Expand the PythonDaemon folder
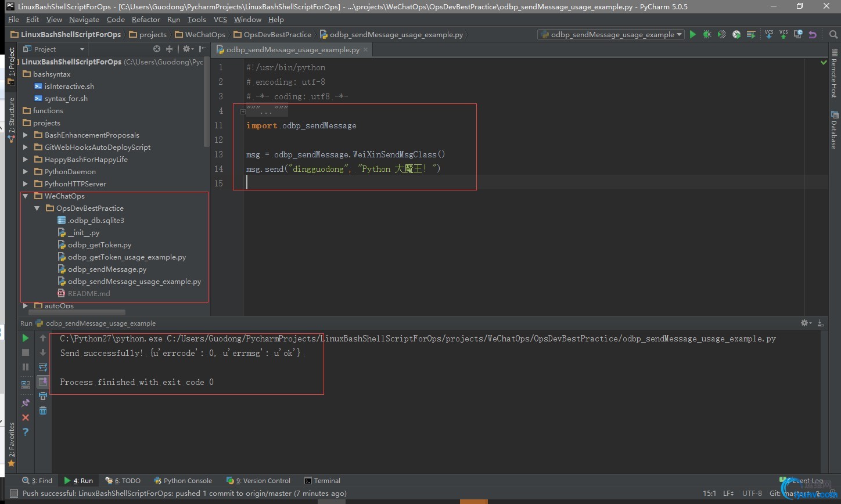Viewport: 841px width, 504px height. 26,172
